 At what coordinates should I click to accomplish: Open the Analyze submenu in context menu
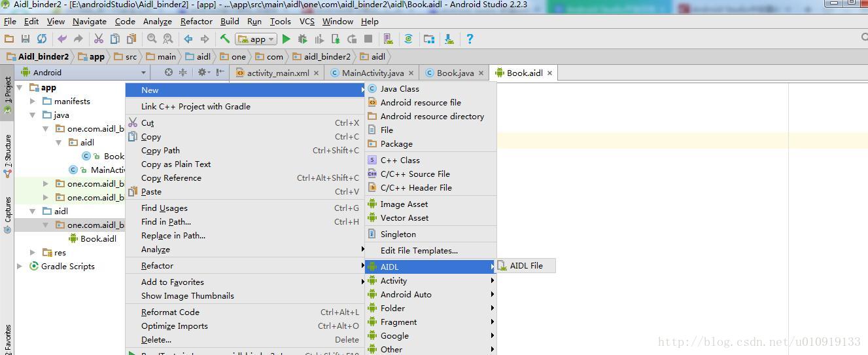tap(245, 249)
